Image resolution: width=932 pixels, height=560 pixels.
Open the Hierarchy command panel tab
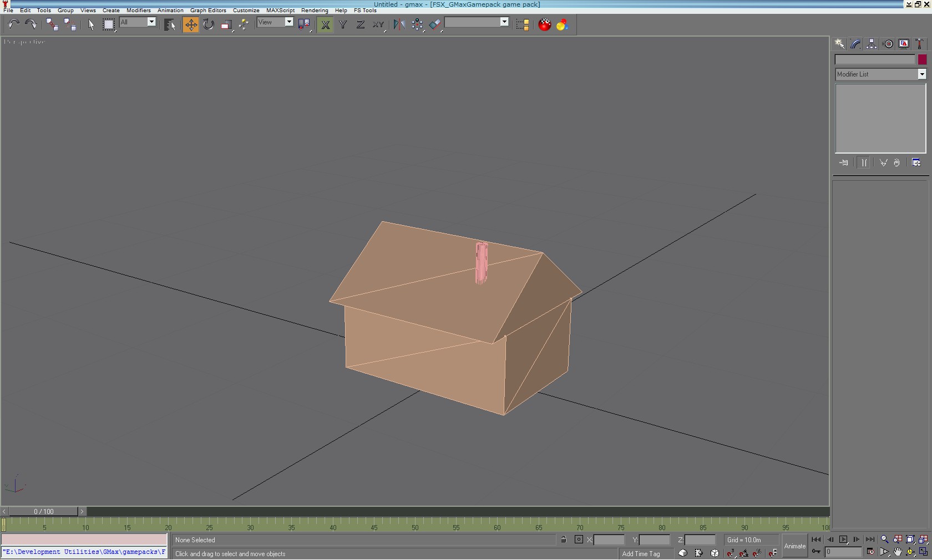[x=872, y=44]
